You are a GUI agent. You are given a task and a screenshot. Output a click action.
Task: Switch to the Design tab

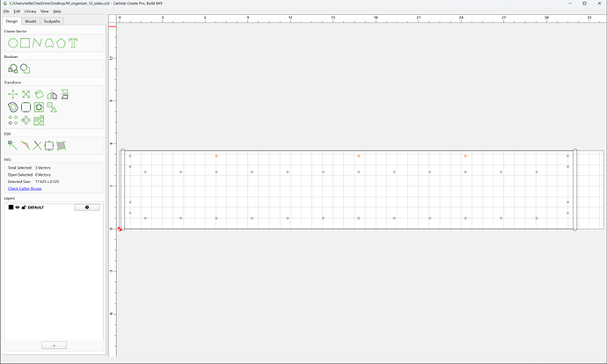[11, 21]
